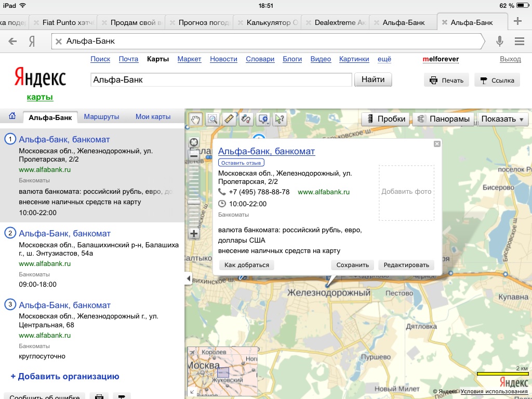532x399 pixels.
Task: Click the home icon in the side panel
Action: pos(12,116)
